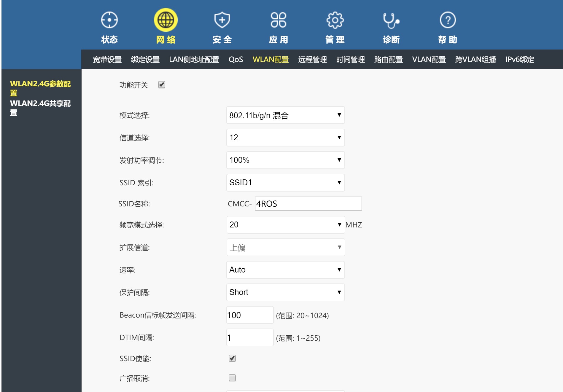Open the 远程管理 tab
The width and height of the screenshot is (563, 392).
tap(312, 60)
